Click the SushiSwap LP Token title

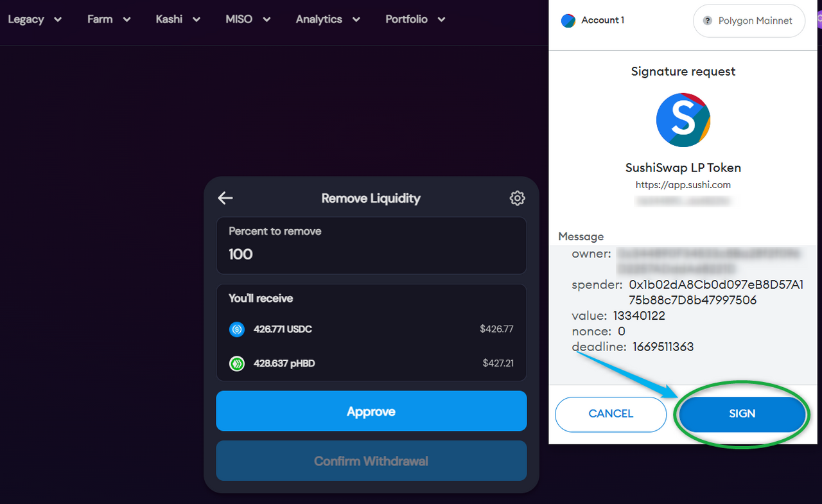(x=683, y=168)
